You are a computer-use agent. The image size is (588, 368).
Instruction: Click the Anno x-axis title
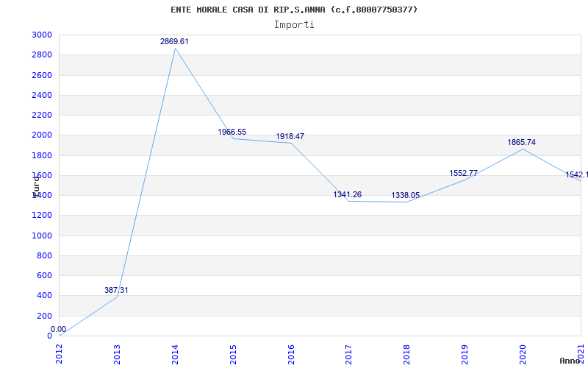(570, 361)
